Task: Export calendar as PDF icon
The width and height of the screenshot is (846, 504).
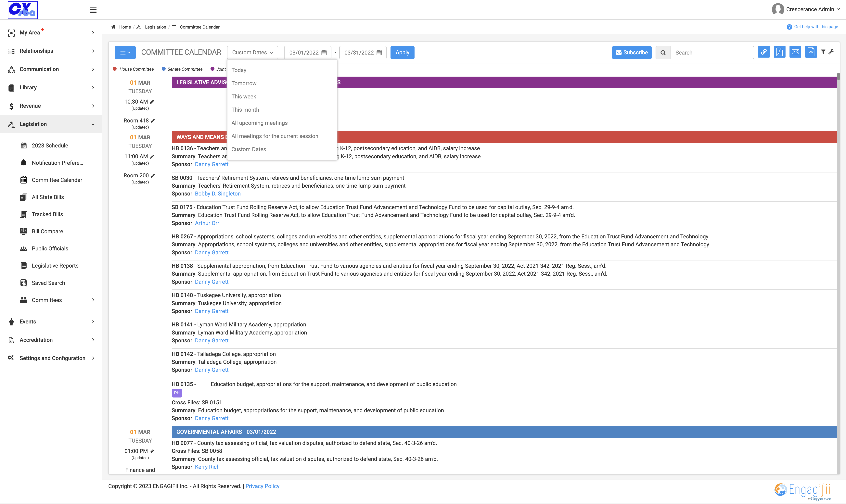Action: click(x=779, y=52)
